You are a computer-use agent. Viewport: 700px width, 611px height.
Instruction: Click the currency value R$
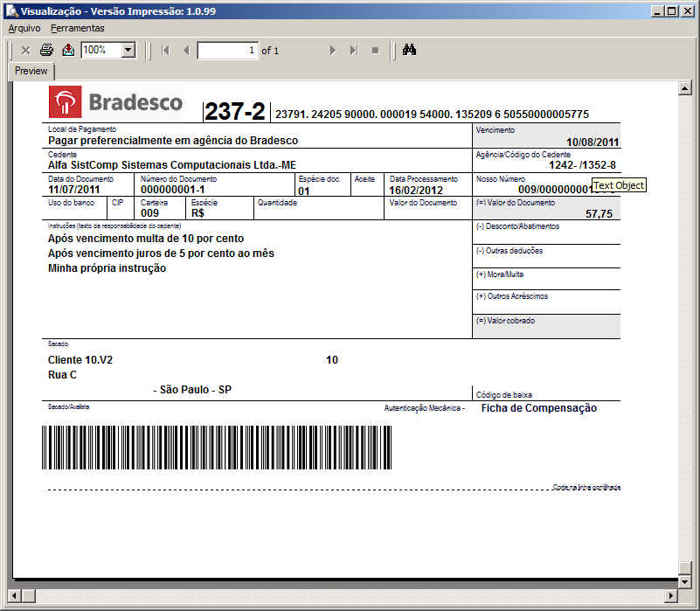[x=198, y=213]
